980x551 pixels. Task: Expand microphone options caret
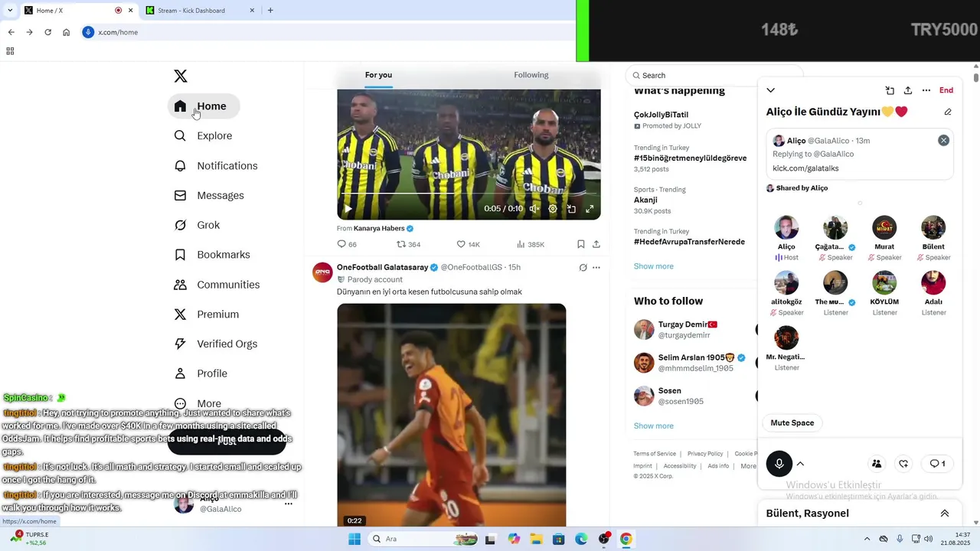(801, 464)
